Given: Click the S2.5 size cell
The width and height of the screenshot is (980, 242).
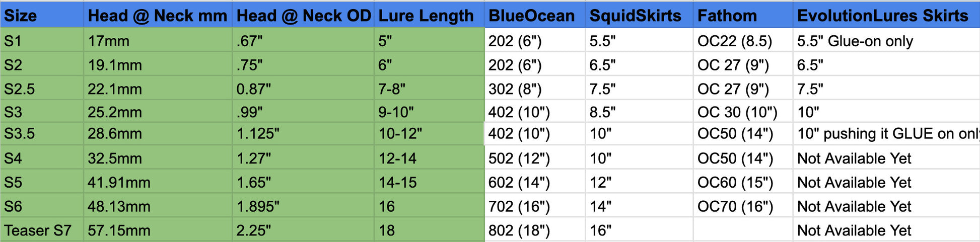Looking at the screenshot, I should pyautogui.click(x=42, y=89).
